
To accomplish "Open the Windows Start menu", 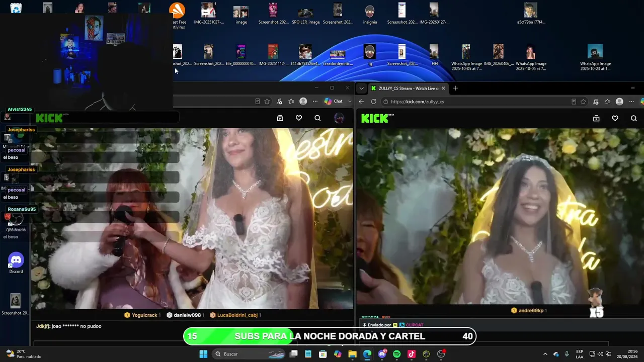I will click(x=203, y=354).
